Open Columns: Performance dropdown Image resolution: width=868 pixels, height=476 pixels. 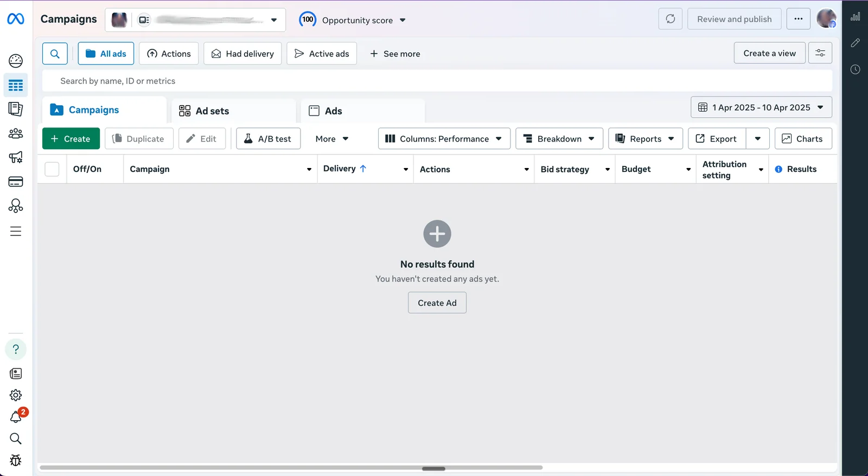[x=444, y=139]
